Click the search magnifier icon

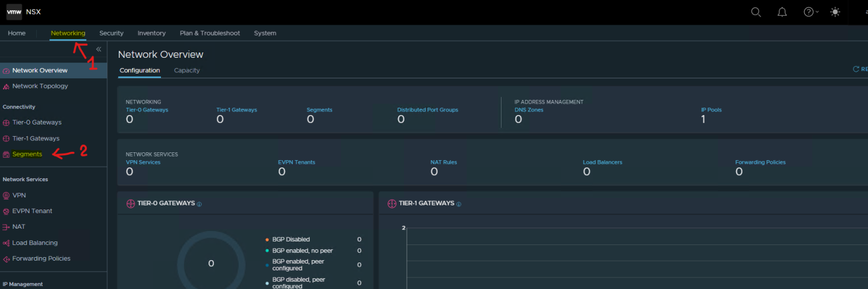(x=755, y=12)
